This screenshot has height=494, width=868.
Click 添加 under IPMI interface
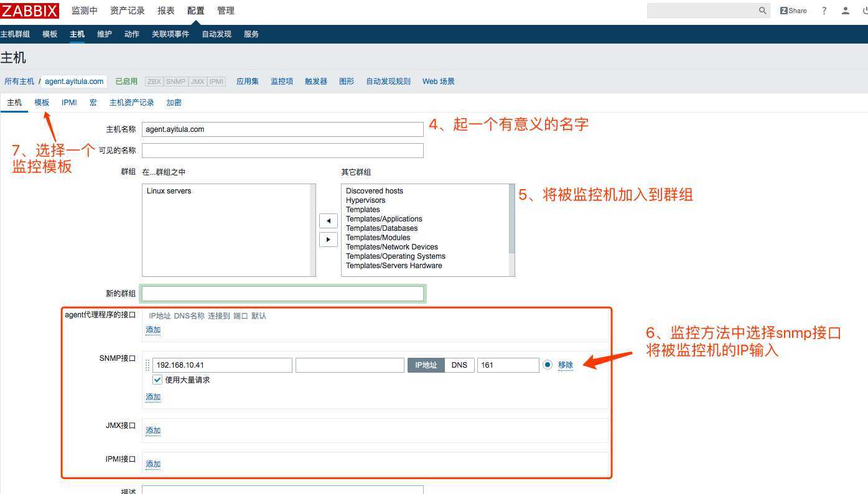(x=153, y=464)
